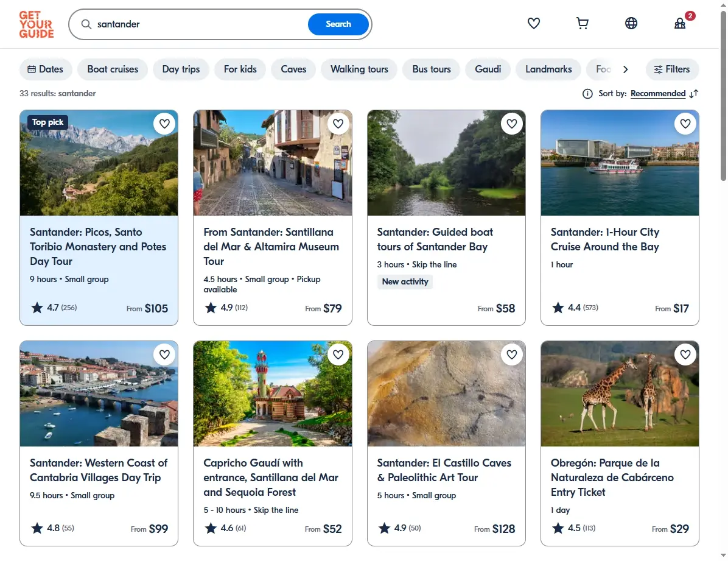Open the shopping cart

click(x=582, y=23)
